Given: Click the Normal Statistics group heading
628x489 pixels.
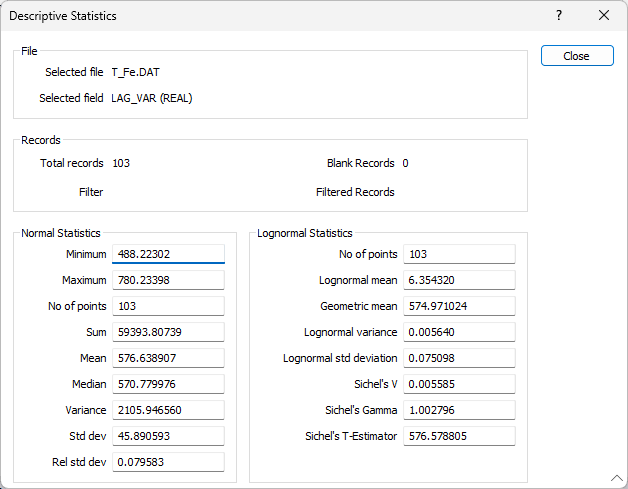Looking at the screenshot, I should coord(61,233).
